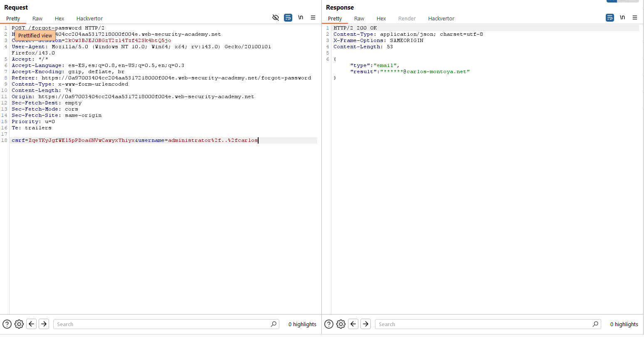Open Hackvertor tab in Request panel
The height and width of the screenshot is (337, 644).
tap(89, 18)
